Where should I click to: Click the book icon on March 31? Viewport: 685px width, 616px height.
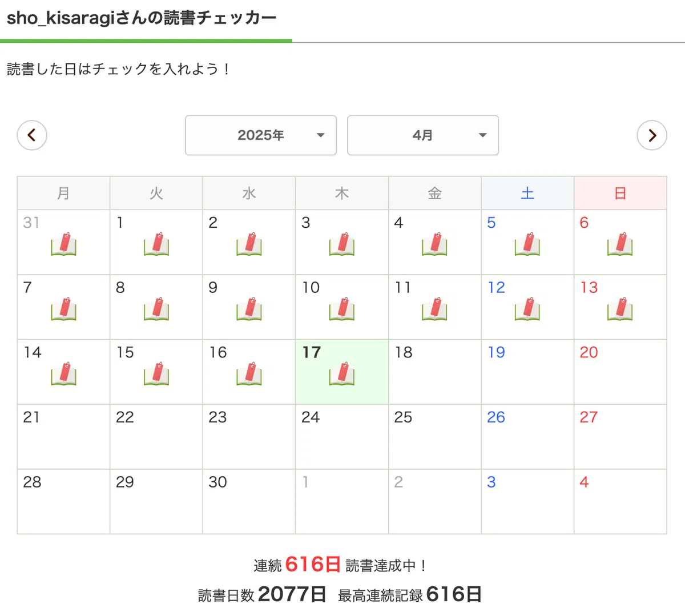pos(64,244)
